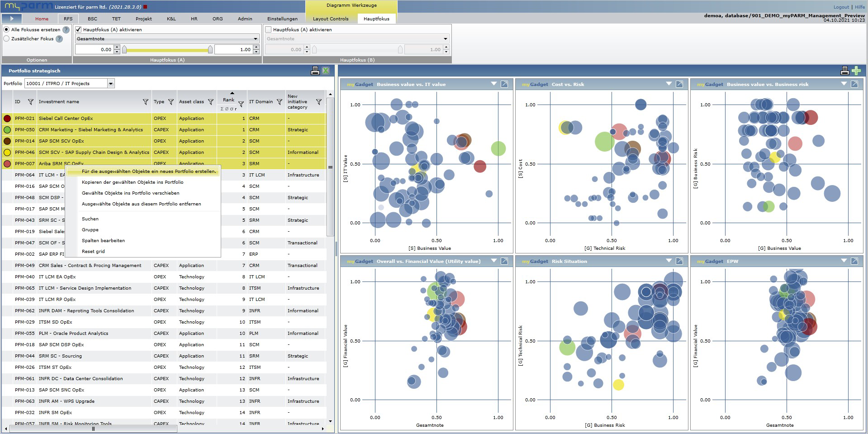Image resolution: width=868 pixels, height=434 pixels.
Task: Maximize the Cost vs. Risk gadget
Action: (679, 84)
